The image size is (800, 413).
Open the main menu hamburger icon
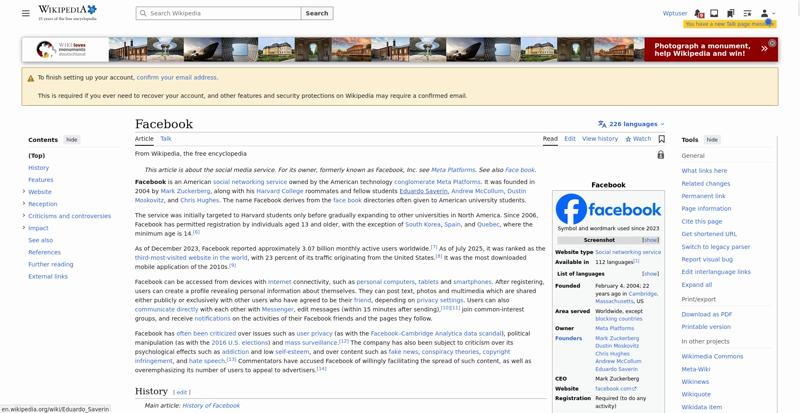coord(26,13)
